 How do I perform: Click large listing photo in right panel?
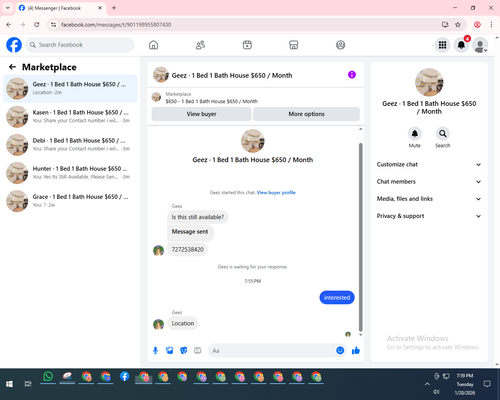pos(429,82)
